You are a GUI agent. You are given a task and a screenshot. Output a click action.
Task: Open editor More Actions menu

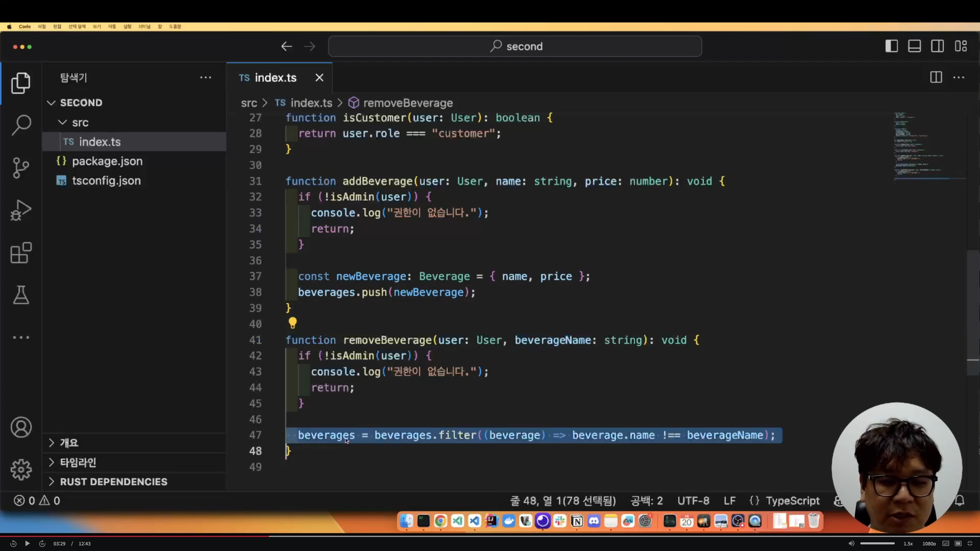pyautogui.click(x=959, y=78)
